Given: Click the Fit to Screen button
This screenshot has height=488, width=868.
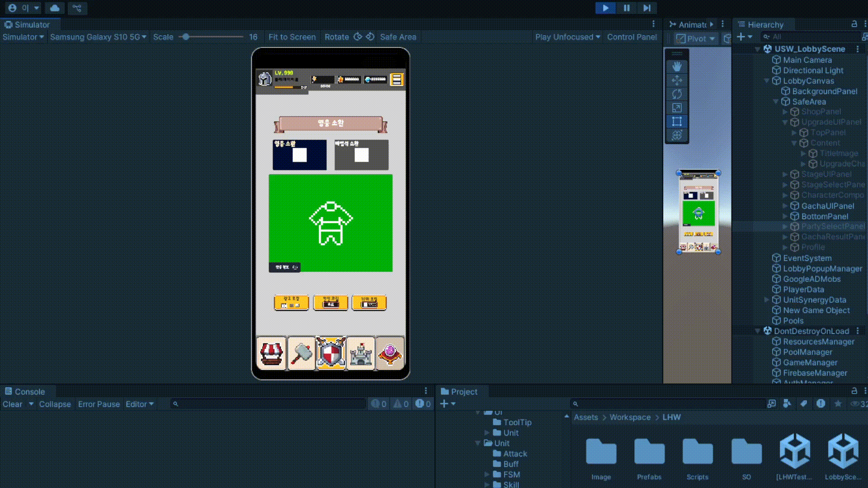Looking at the screenshot, I should [292, 37].
